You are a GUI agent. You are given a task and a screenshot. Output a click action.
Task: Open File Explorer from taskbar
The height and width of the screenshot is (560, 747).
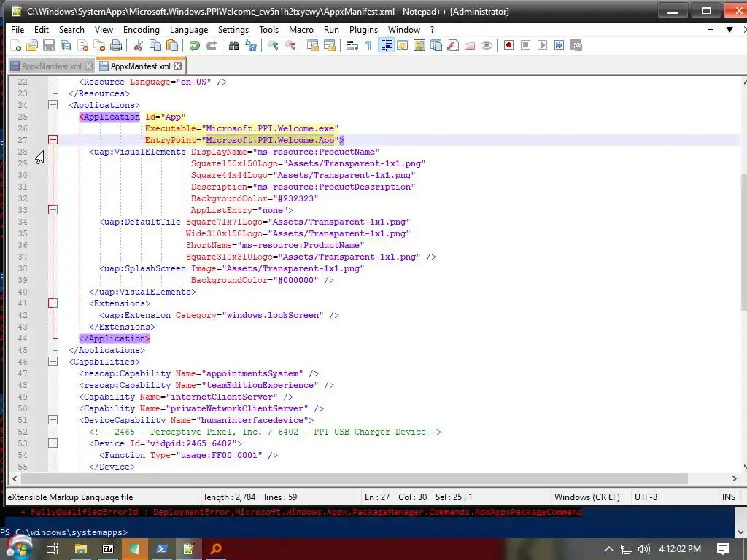[x=80, y=549]
